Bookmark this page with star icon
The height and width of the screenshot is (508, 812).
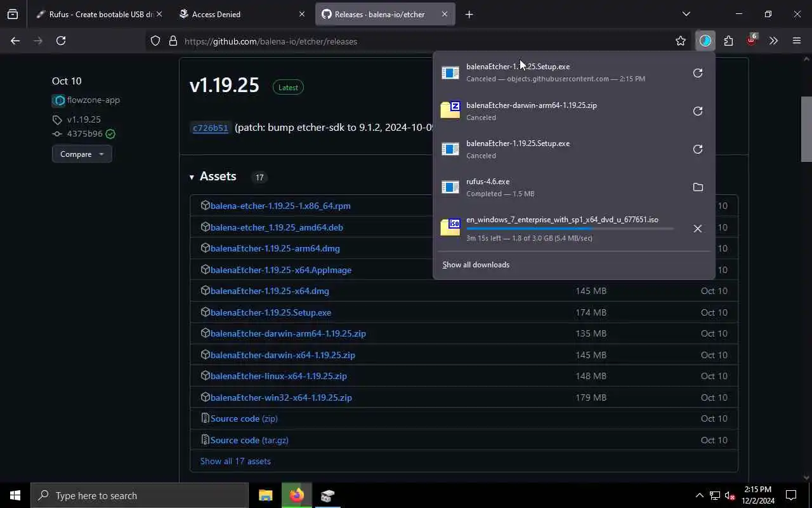click(681, 41)
